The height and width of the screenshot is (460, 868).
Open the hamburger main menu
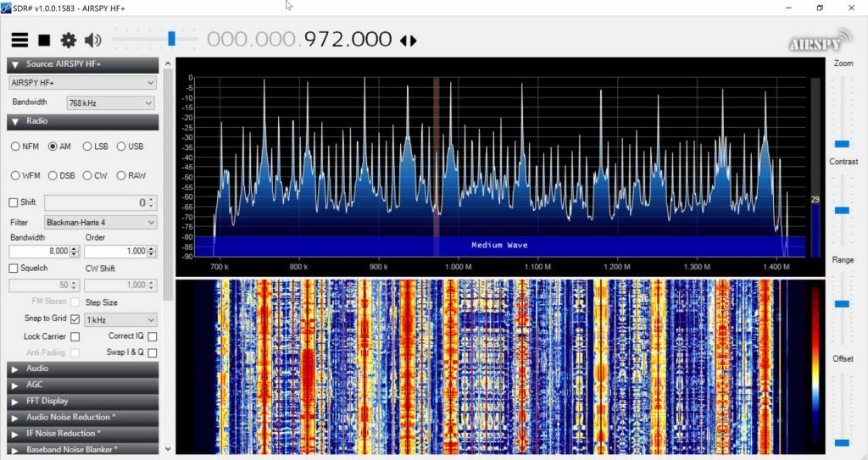coord(19,40)
